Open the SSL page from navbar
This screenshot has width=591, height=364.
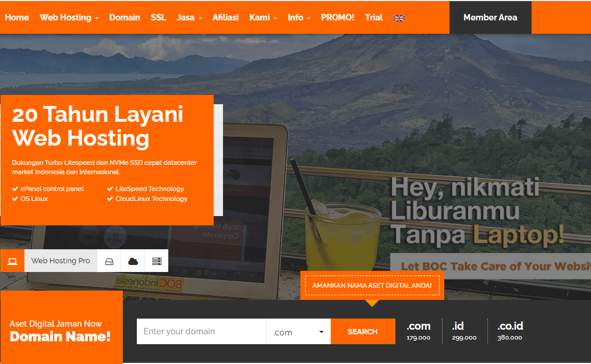click(158, 17)
